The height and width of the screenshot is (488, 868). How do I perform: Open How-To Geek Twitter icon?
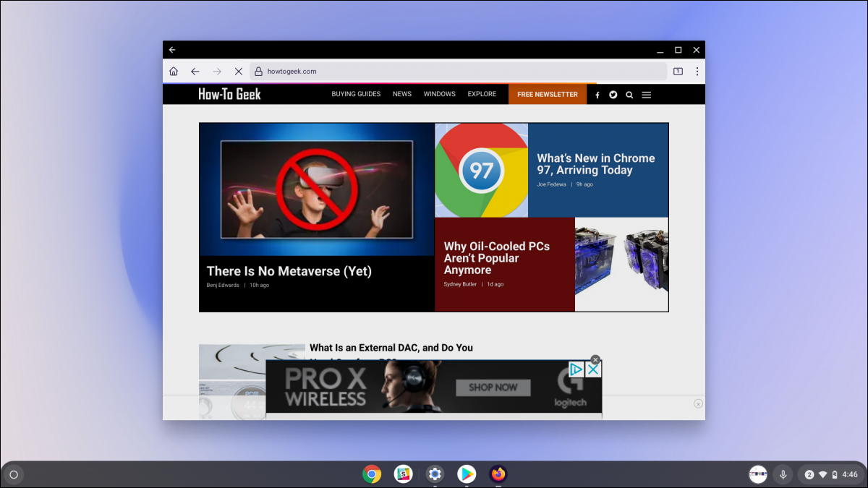point(613,95)
